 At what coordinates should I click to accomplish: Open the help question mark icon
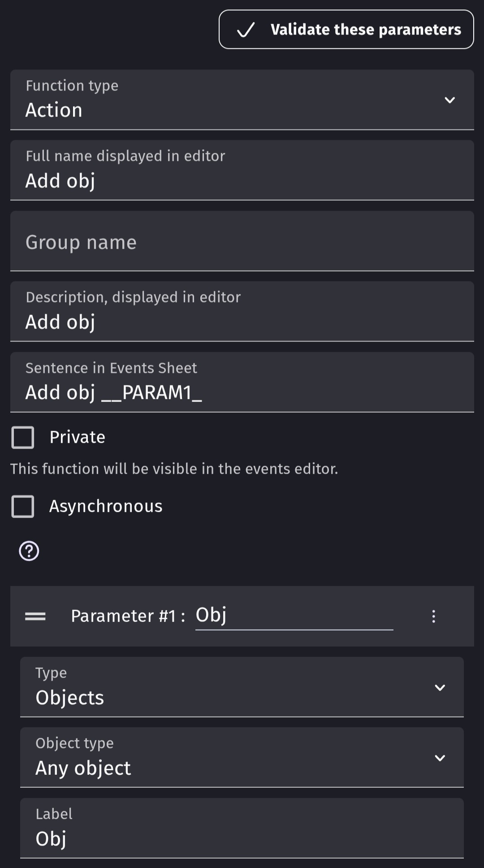[29, 551]
